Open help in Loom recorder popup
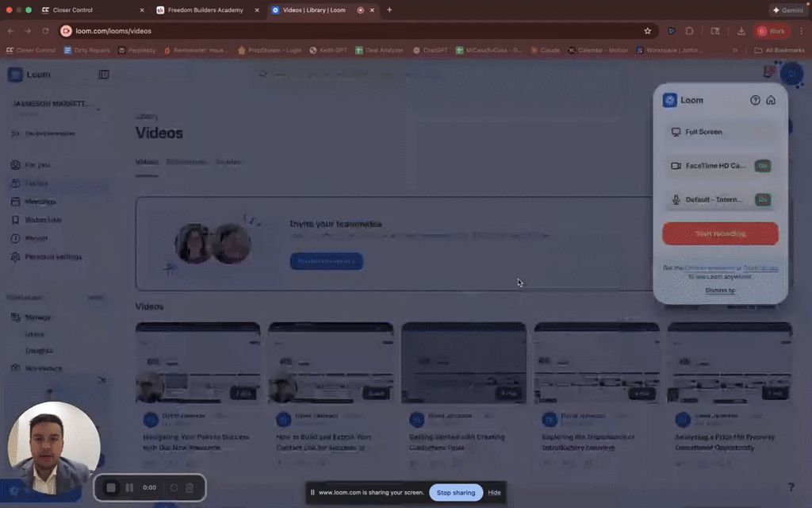Screen dimensions: 812x508 coord(755,100)
